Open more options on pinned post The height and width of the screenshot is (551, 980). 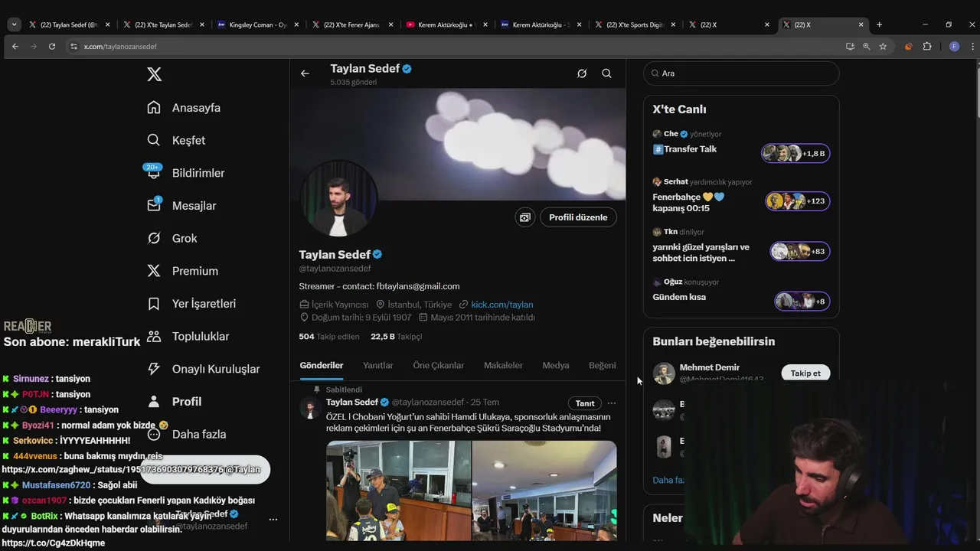pos(611,403)
